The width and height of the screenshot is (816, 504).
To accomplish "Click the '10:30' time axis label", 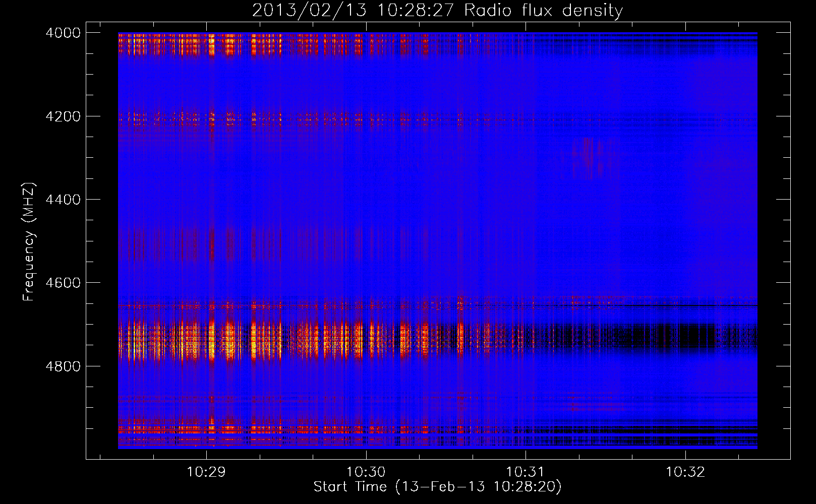I will coord(366,472).
